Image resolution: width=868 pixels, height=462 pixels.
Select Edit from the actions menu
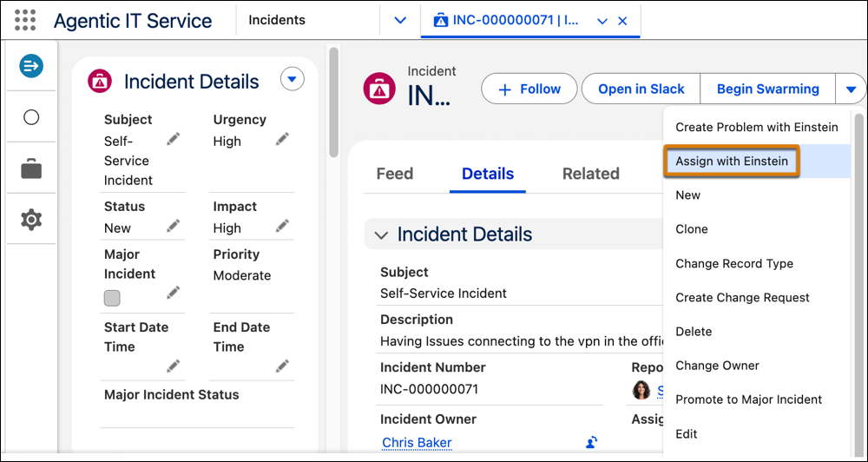757,433
